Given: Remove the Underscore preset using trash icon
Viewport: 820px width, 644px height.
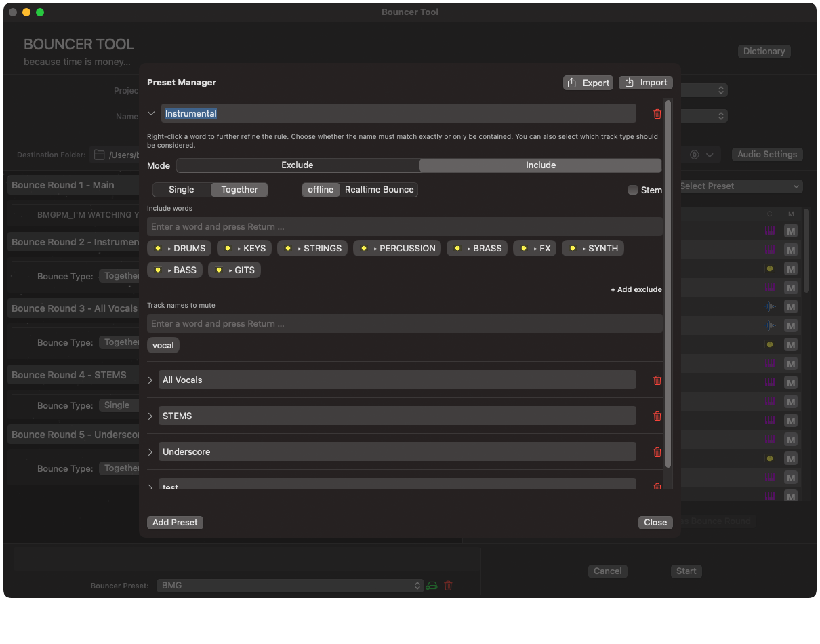Looking at the screenshot, I should (x=657, y=452).
